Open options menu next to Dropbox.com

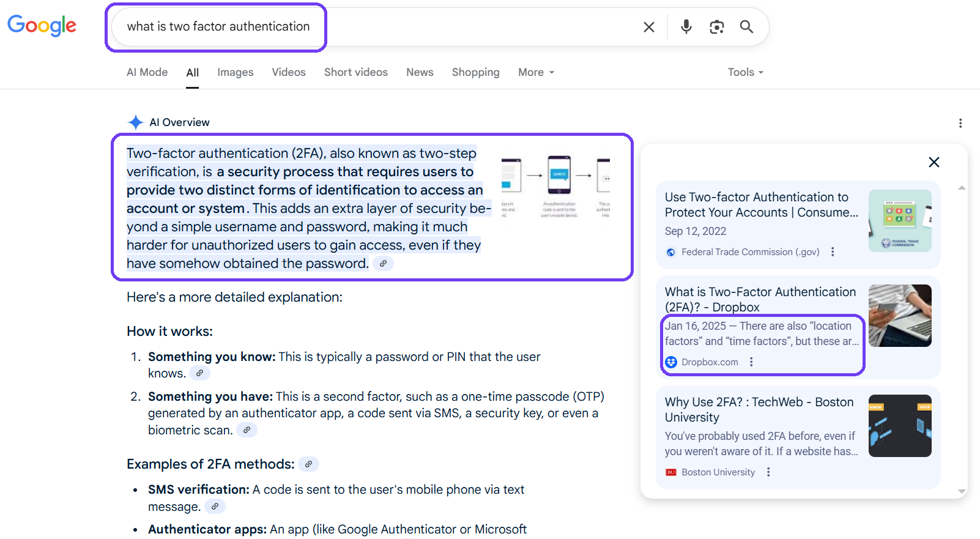coord(751,362)
